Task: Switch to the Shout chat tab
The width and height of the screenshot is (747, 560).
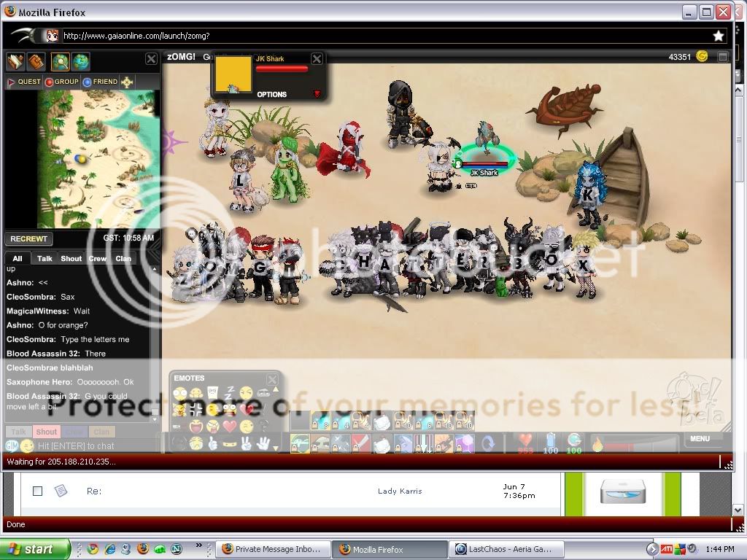Action: tap(71, 258)
